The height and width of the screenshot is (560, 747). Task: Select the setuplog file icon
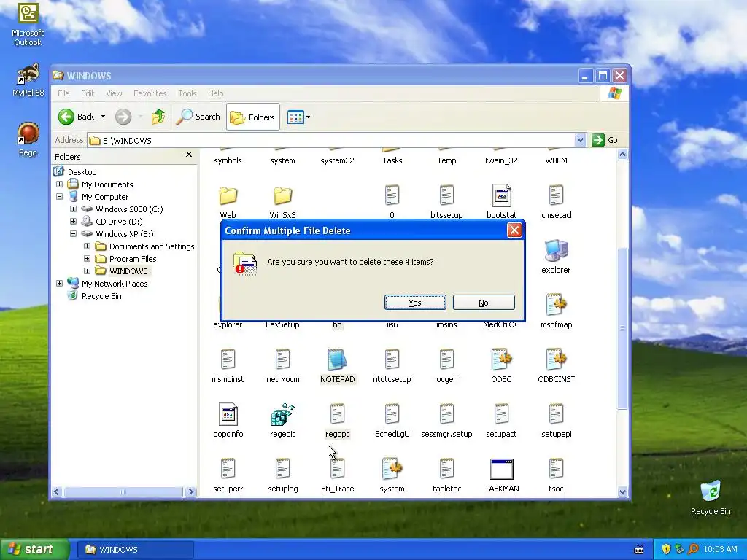tap(282, 469)
